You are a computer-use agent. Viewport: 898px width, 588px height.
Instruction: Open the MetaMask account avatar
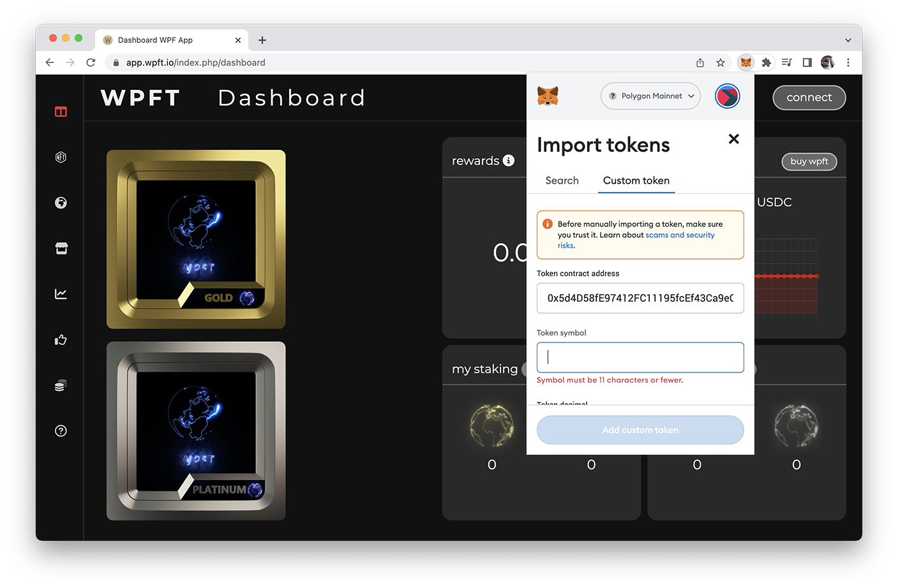(x=727, y=96)
